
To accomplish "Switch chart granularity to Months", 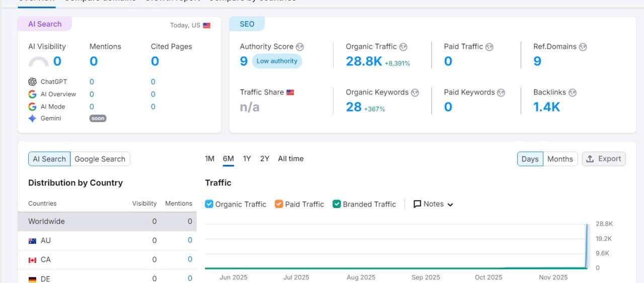I will click(560, 159).
